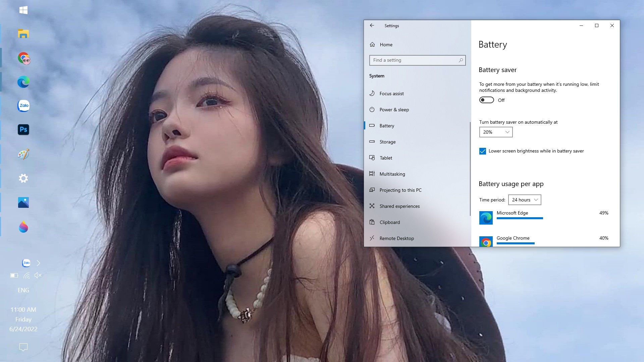Change battery usage time period dropdown

(524, 200)
